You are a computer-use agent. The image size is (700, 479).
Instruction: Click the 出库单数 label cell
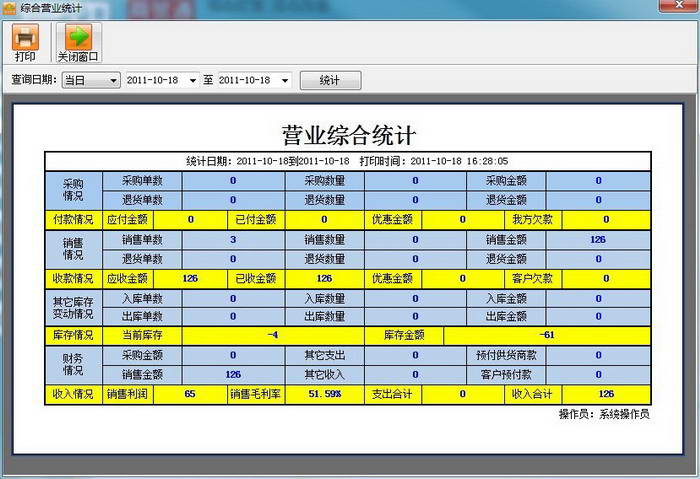tap(142, 317)
